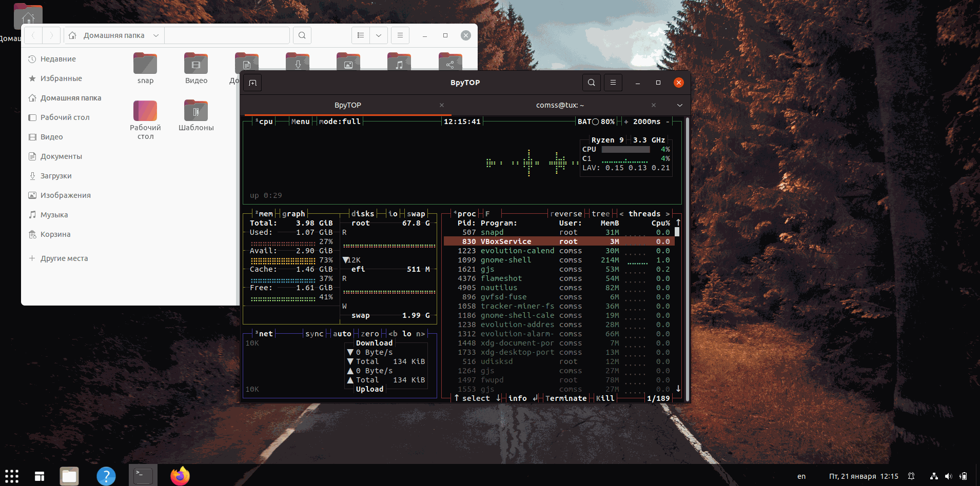Toggle reverse sorting in proc panel
The height and width of the screenshot is (486, 980).
(566, 214)
